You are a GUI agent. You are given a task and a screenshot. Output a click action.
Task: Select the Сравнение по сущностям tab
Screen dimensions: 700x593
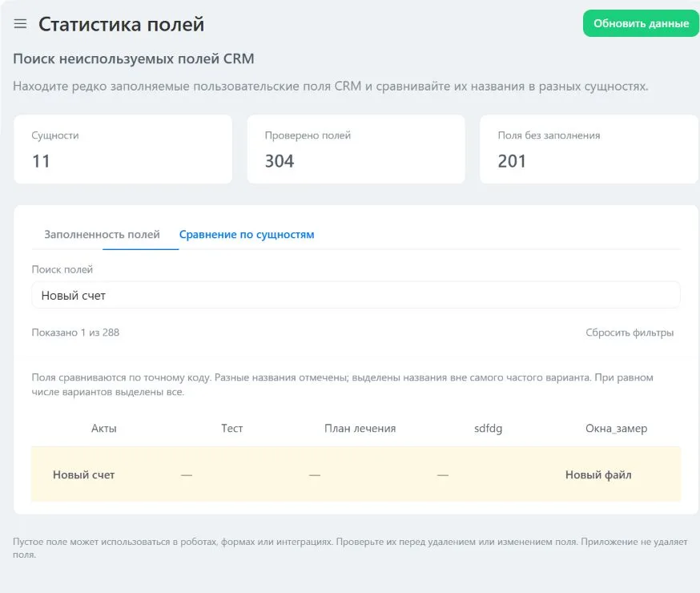[x=247, y=235]
